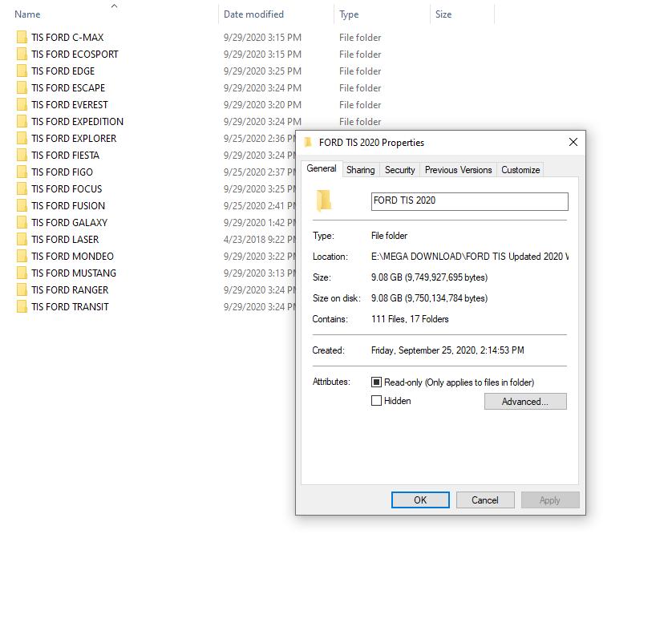Select the TIS FORD TRANSIT folder icon
This screenshot has width=672, height=619.
(x=22, y=307)
